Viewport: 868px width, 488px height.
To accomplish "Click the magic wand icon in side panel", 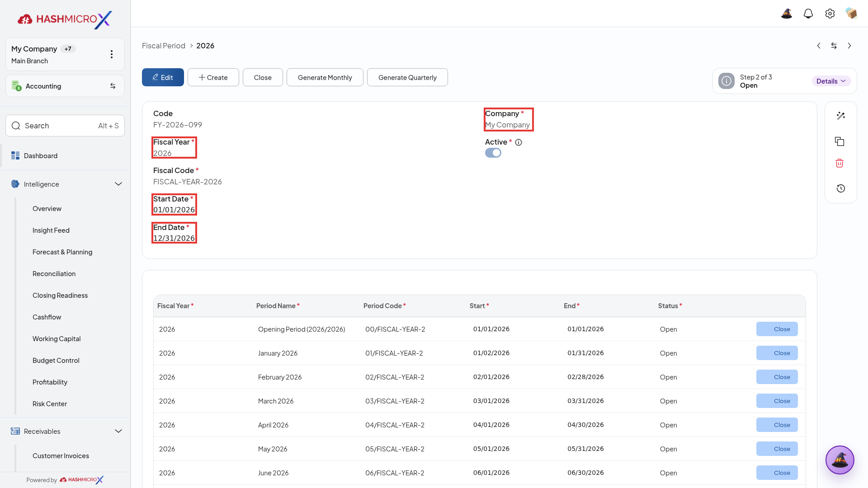I will pos(841,116).
